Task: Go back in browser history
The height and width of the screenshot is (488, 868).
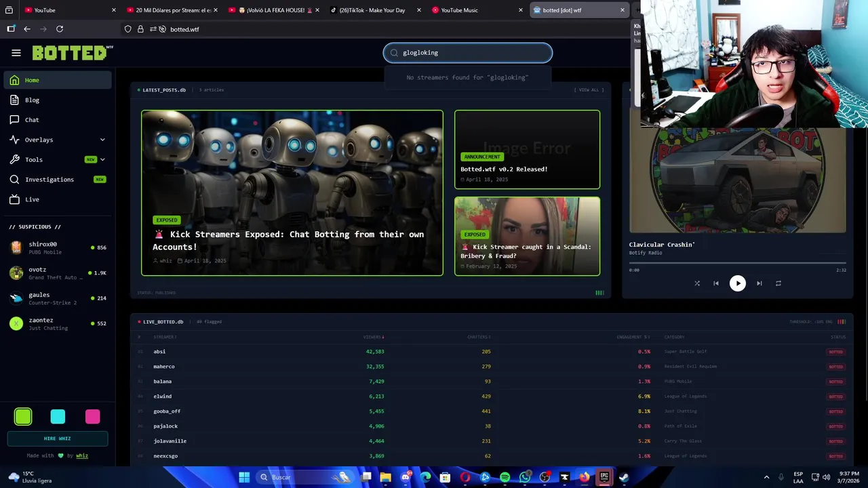Action: coord(27,29)
